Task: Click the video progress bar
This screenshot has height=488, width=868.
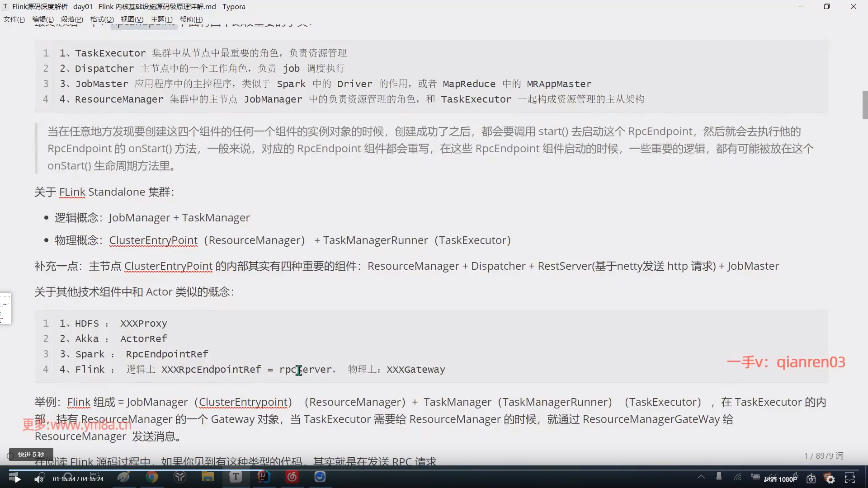Action: [434, 470]
